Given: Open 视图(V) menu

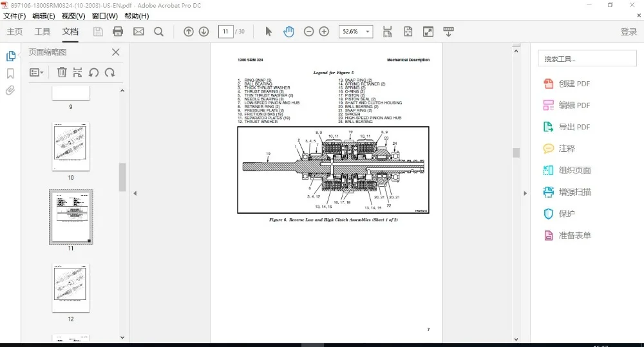Looking at the screenshot, I should [73, 16].
